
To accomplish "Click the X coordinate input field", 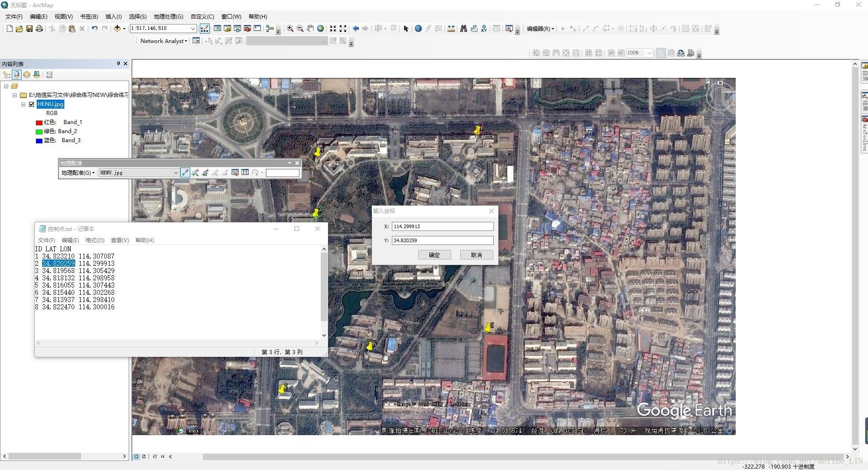I will 443,226.
